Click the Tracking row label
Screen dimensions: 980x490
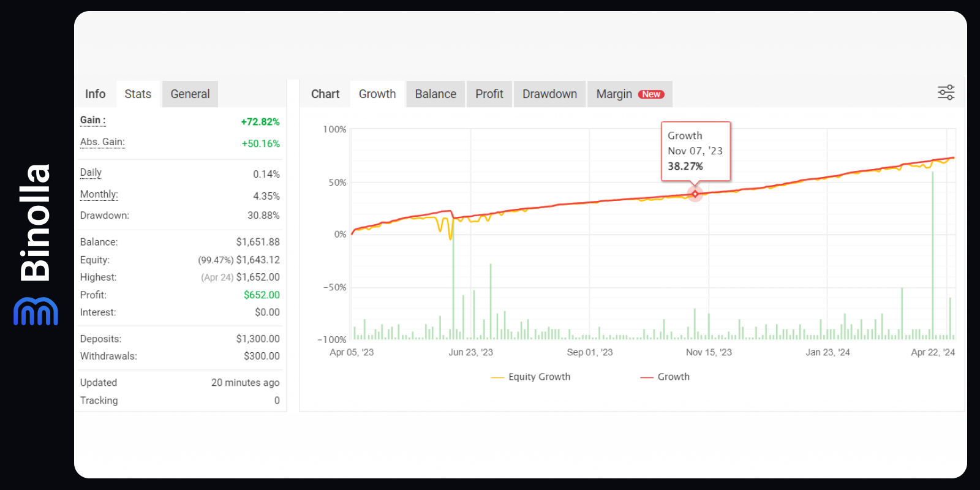pos(99,401)
